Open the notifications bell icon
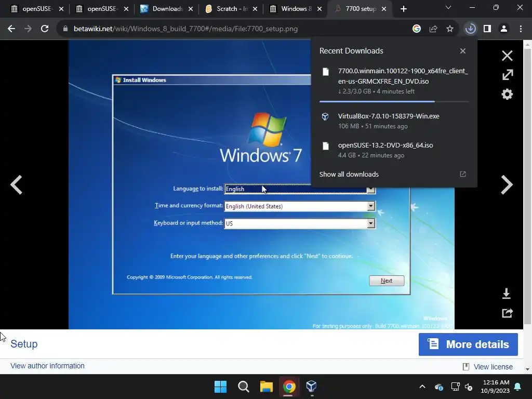 click(518, 387)
